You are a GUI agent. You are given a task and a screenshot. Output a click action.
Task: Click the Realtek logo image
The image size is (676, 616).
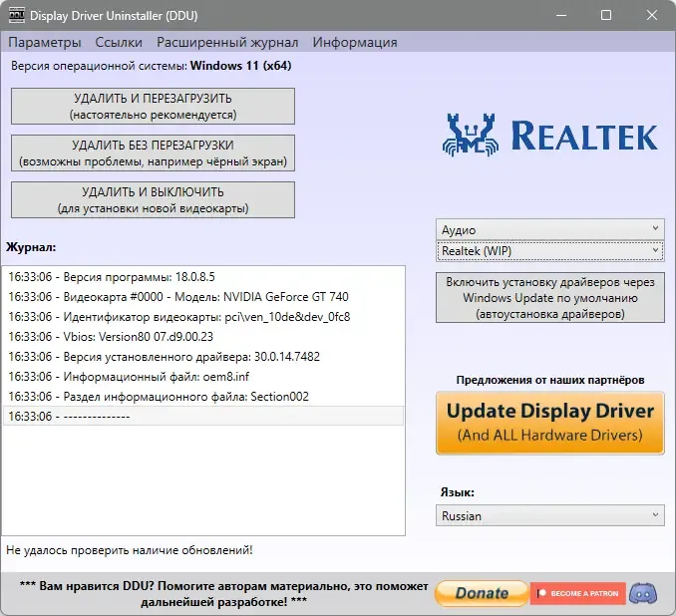click(550, 136)
